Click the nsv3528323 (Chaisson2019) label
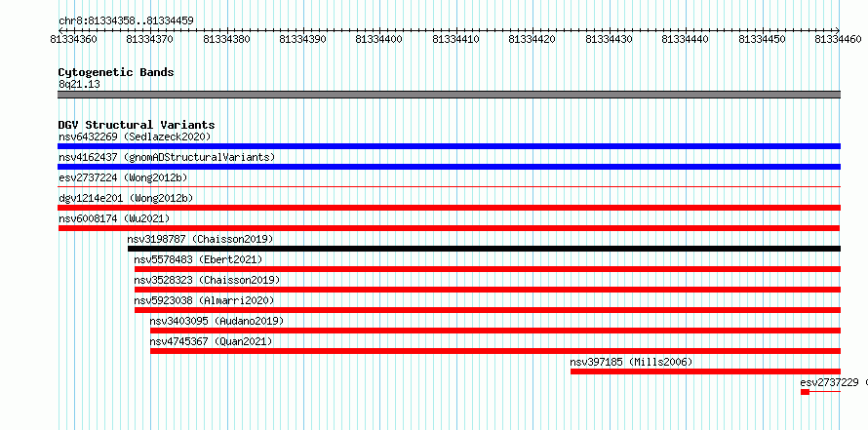The height and width of the screenshot is (430, 868). (x=207, y=280)
